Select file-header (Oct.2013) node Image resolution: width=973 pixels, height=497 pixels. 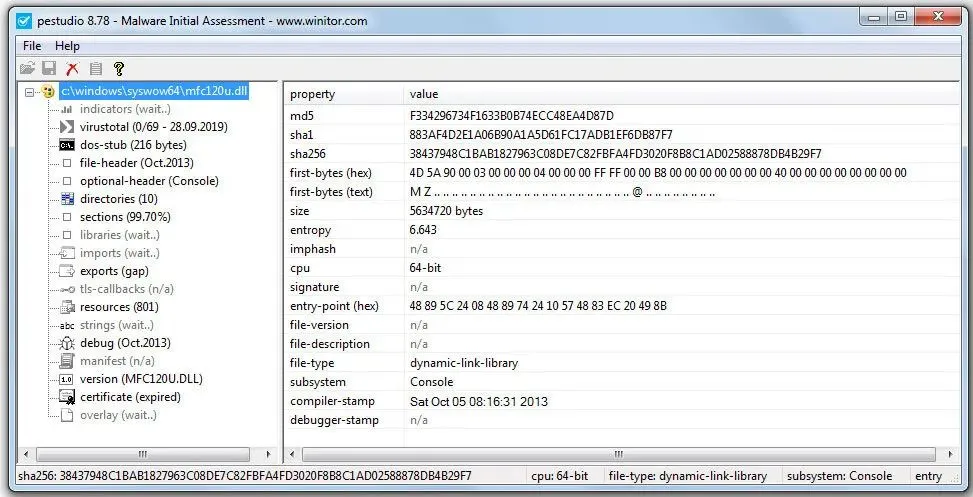point(137,163)
